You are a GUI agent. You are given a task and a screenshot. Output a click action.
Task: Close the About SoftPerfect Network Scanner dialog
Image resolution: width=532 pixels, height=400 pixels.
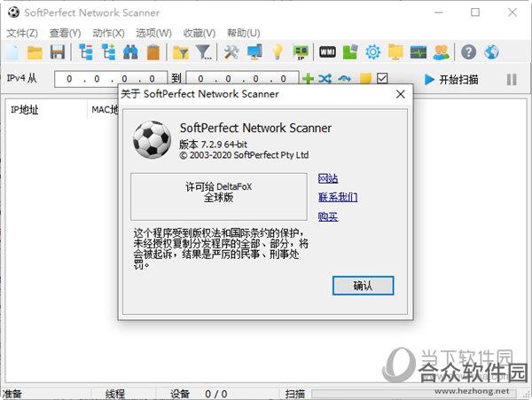401,94
